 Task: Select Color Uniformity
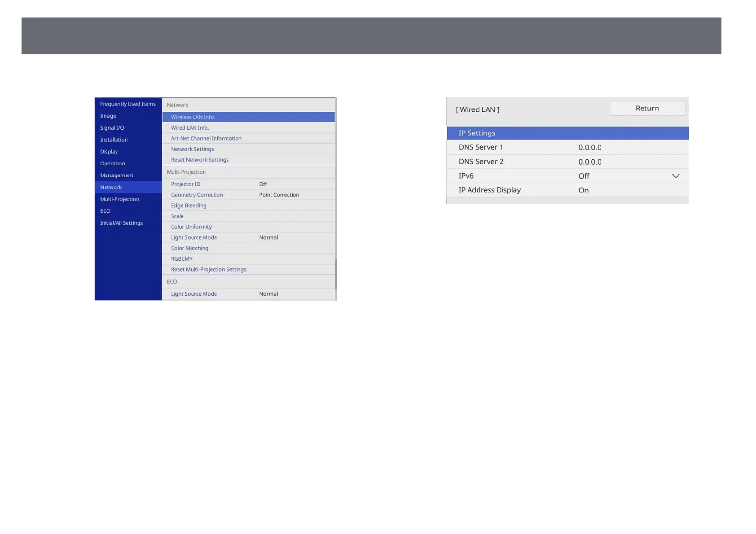(x=248, y=227)
